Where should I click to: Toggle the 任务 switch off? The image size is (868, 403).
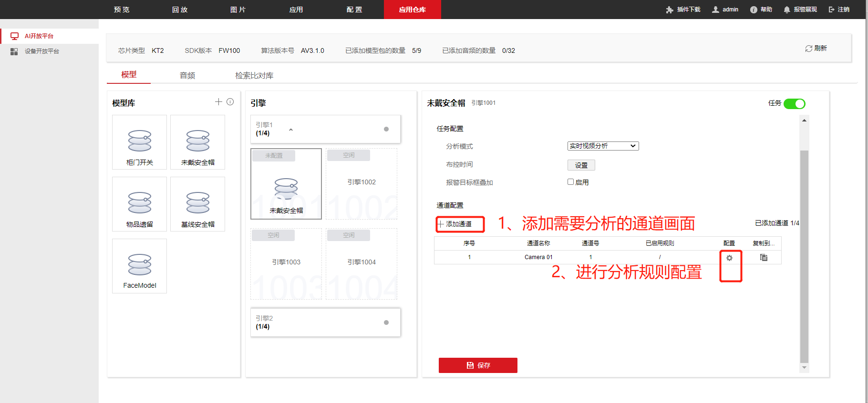pyautogui.click(x=795, y=103)
